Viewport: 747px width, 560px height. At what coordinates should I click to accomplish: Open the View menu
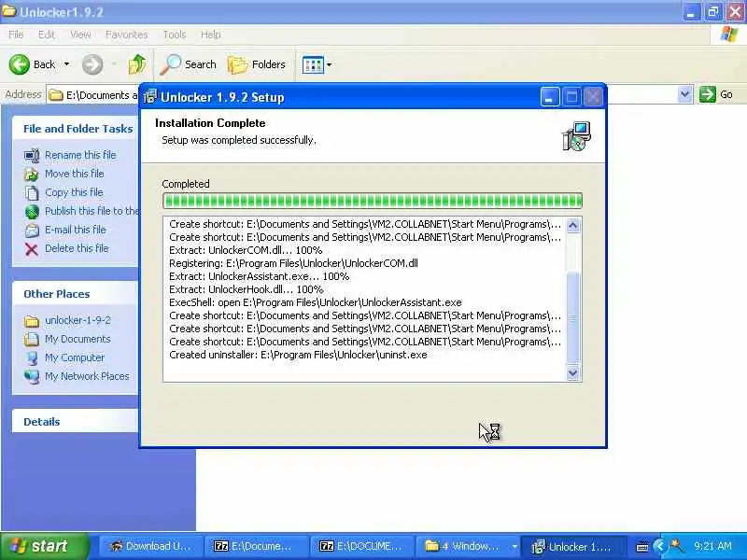point(80,35)
